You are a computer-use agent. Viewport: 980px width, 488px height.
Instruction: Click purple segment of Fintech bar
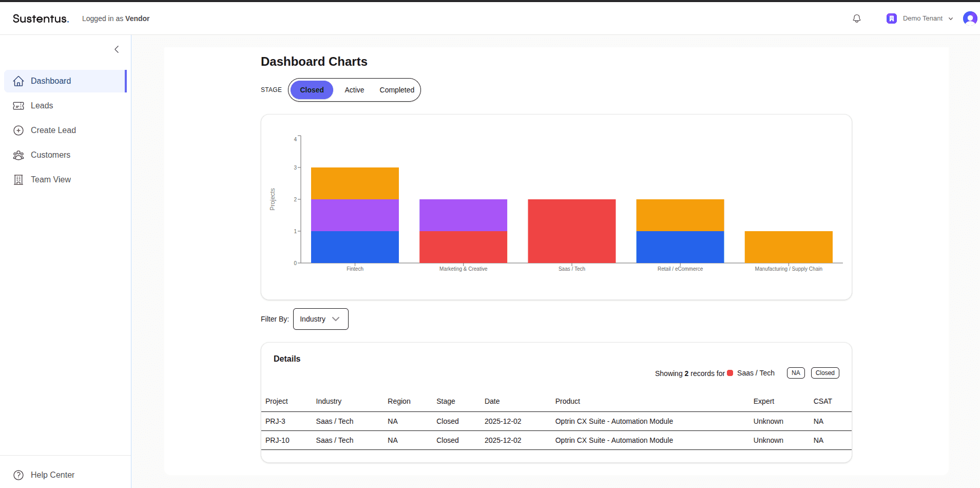point(355,215)
